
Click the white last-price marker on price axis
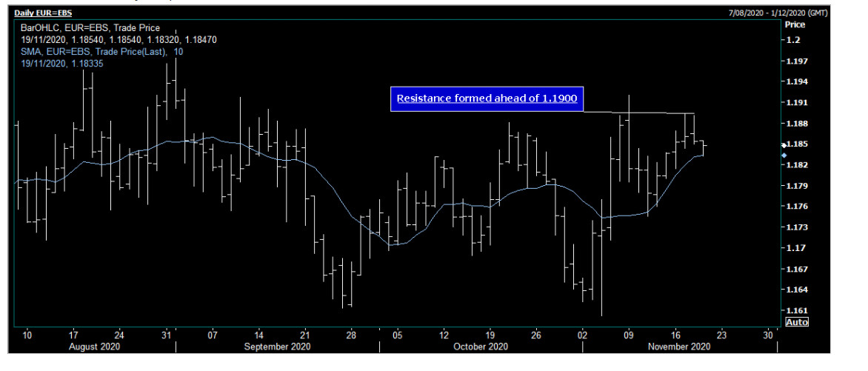(x=784, y=145)
